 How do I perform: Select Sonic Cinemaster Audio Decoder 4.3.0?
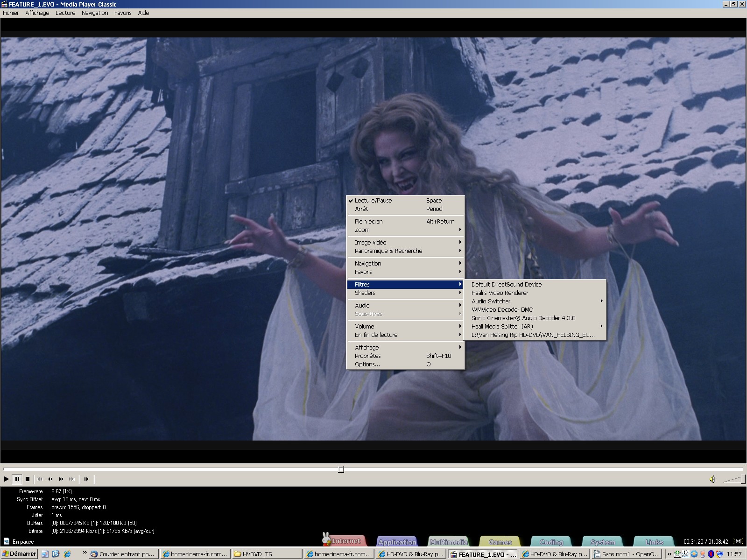(x=535, y=318)
